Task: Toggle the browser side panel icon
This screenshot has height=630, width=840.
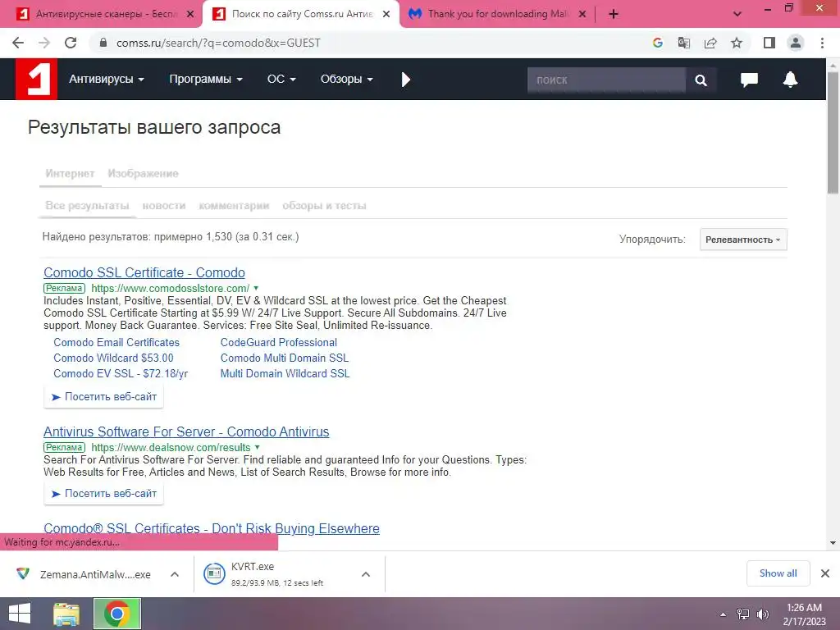Action: tap(769, 43)
